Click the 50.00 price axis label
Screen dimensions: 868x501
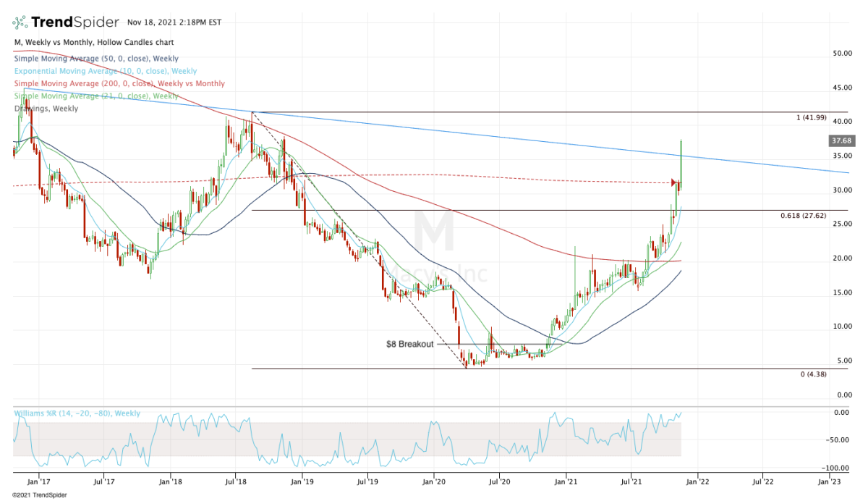pos(840,54)
